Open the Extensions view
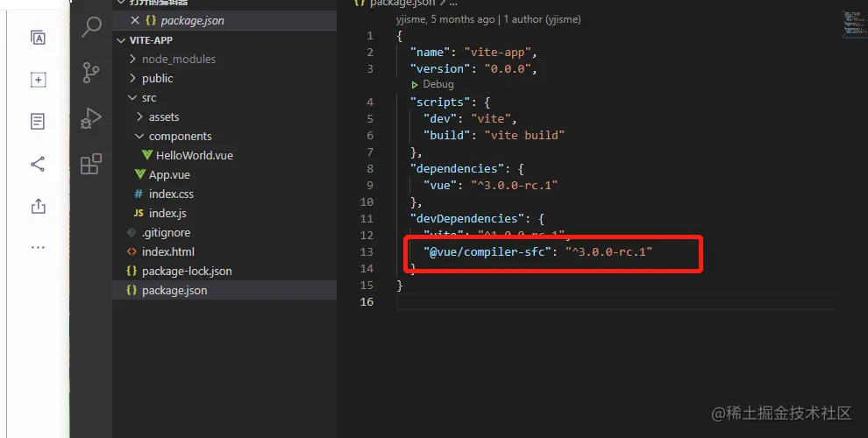 (91, 165)
